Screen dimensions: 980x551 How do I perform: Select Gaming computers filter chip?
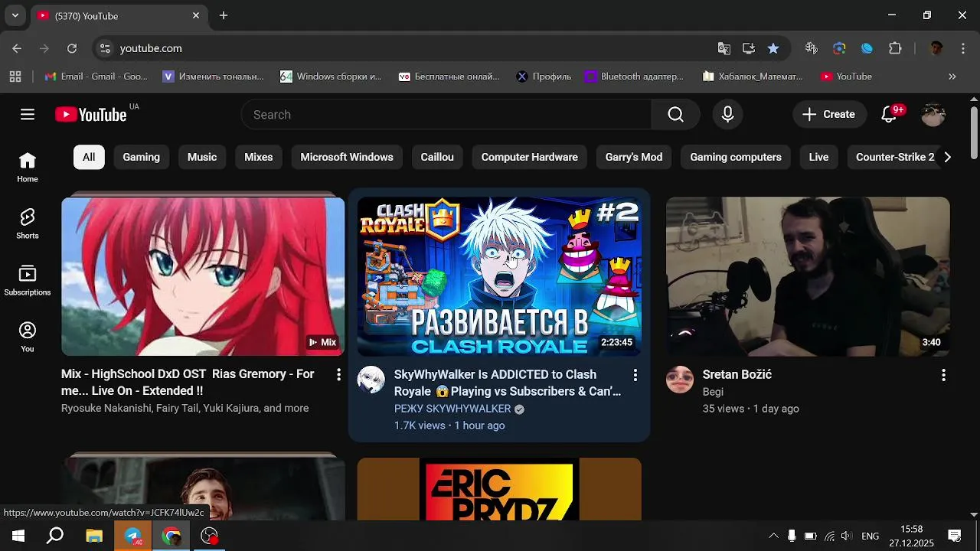coord(736,157)
